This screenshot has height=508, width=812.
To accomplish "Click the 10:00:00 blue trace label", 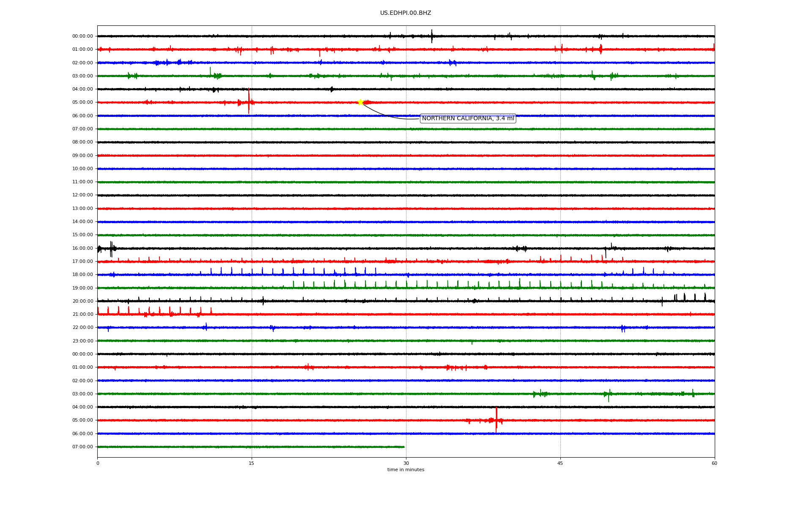I will 82,169.
